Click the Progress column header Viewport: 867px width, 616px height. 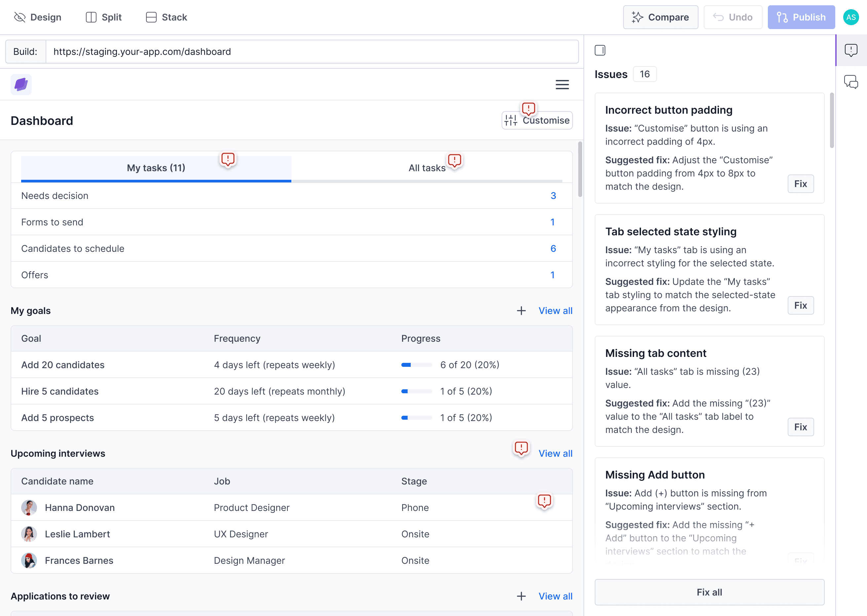click(x=421, y=338)
